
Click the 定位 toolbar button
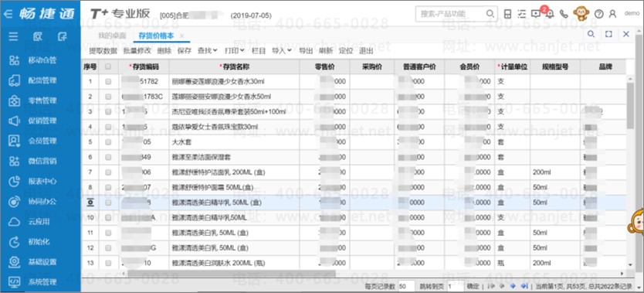pyautogui.click(x=346, y=51)
